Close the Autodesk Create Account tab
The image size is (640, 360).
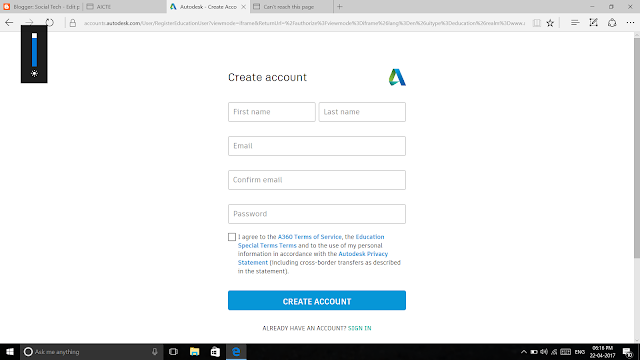[x=243, y=7]
